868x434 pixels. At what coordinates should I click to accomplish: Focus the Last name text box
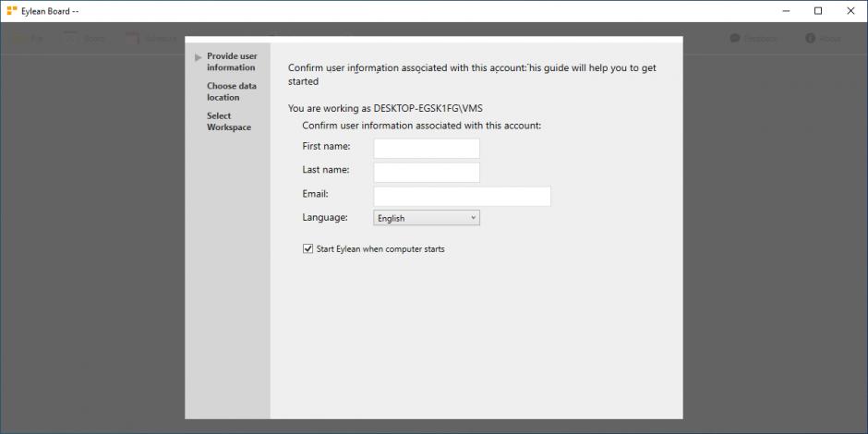[x=427, y=172]
